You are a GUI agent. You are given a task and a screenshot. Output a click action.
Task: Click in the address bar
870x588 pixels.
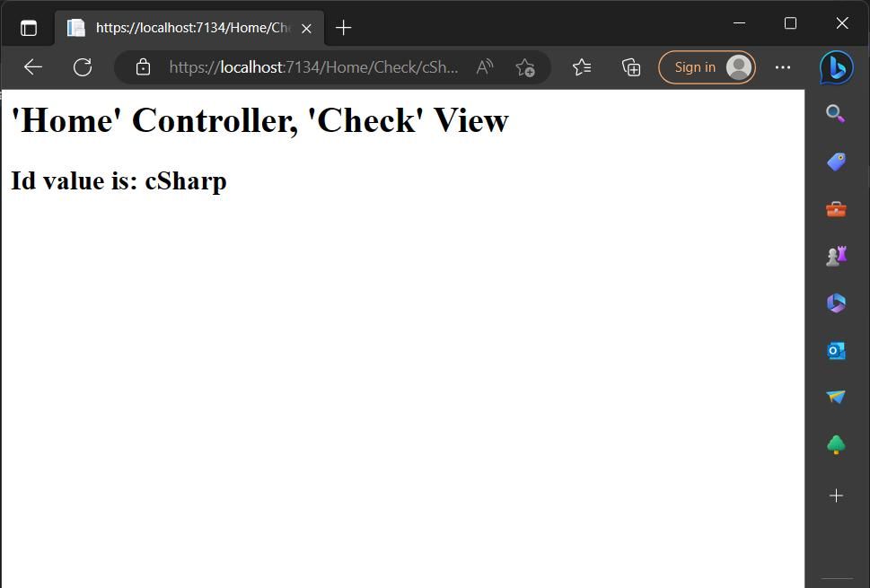pyautogui.click(x=314, y=66)
